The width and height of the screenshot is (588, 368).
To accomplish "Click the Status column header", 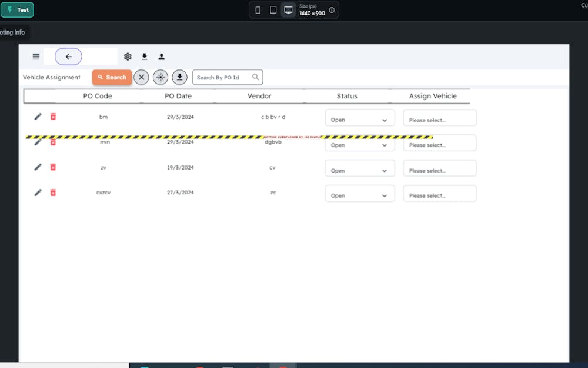I will point(347,96).
